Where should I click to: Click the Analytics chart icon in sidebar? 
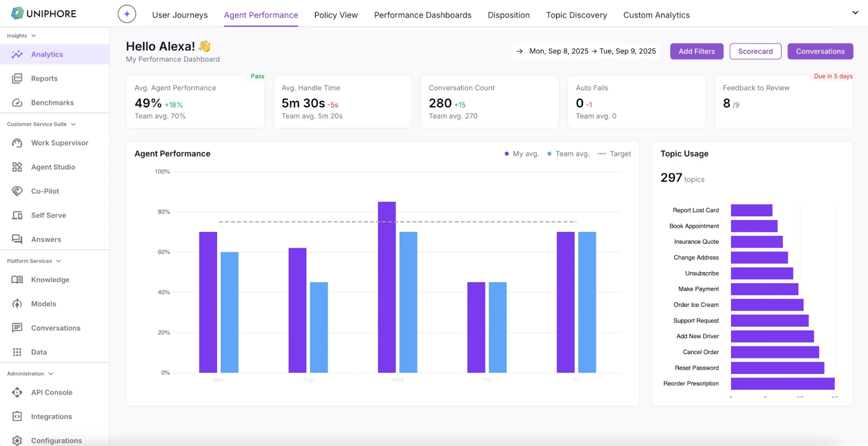coord(17,54)
